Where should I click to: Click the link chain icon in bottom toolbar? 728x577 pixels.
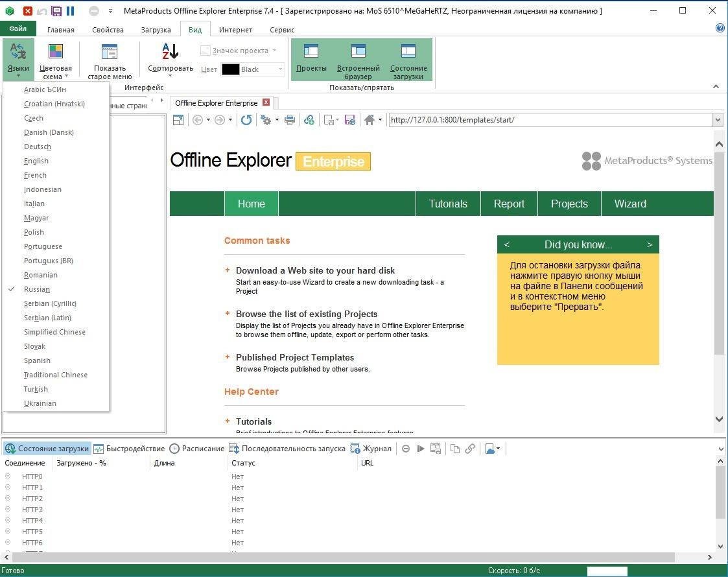[470, 449]
